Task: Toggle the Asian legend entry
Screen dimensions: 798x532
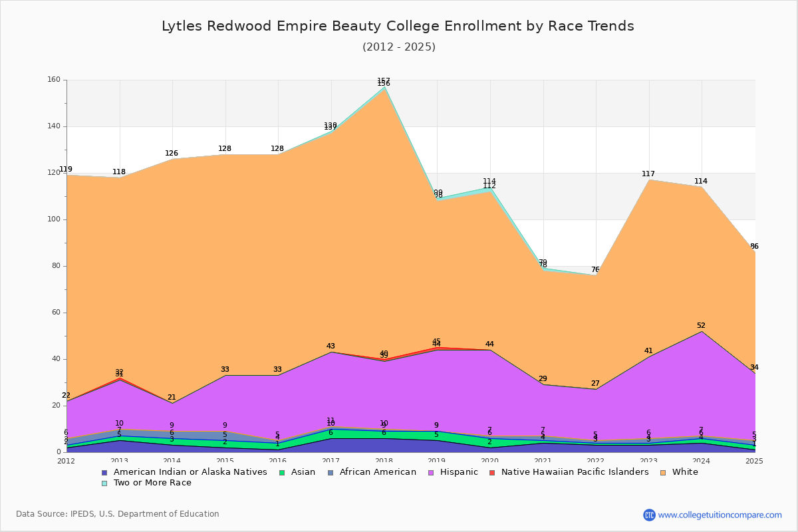Action: 297,472
